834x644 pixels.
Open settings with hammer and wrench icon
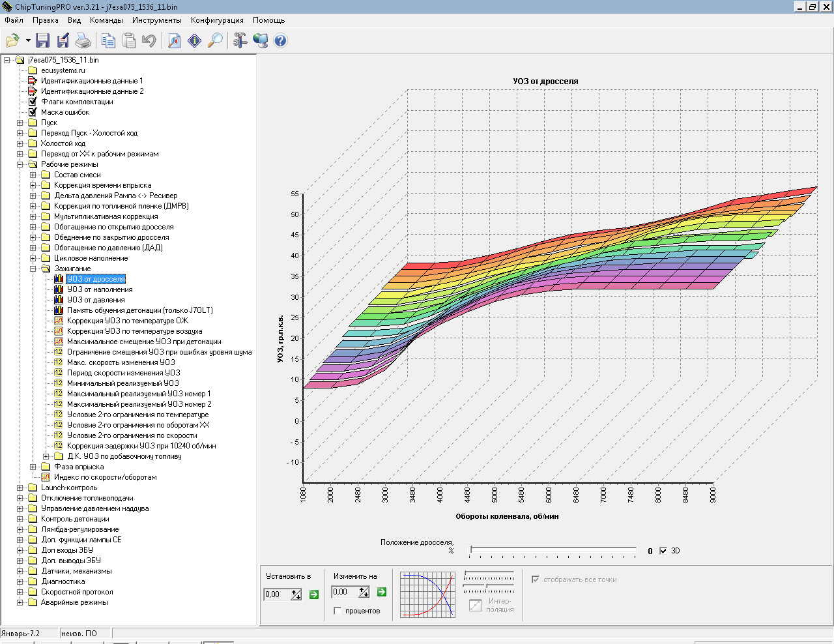[240, 40]
